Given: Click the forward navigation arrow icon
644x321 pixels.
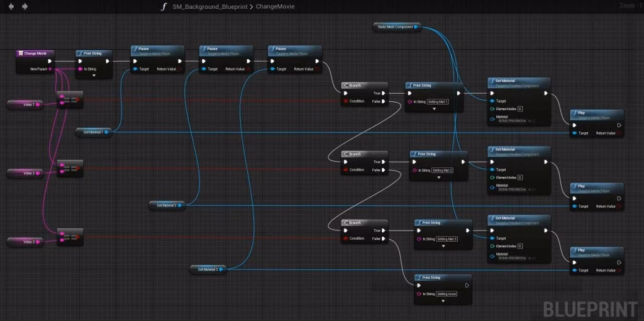Looking at the screenshot, I should click(25, 6).
